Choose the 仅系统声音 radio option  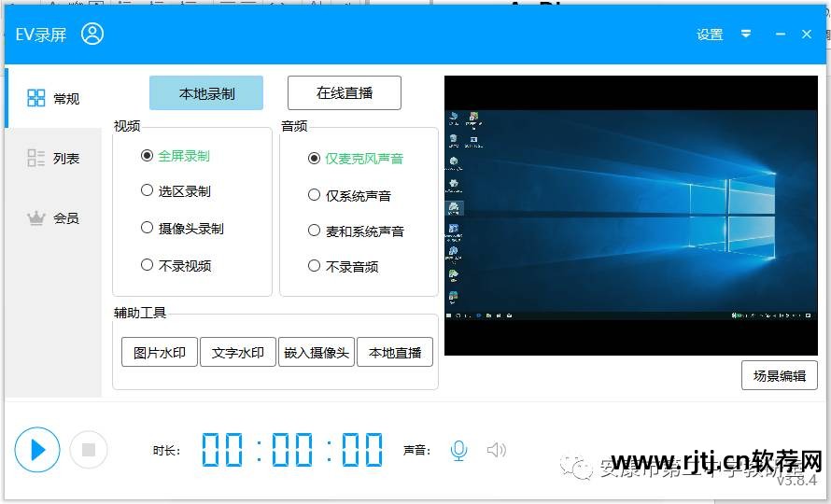pyautogui.click(x=349, y=196)
